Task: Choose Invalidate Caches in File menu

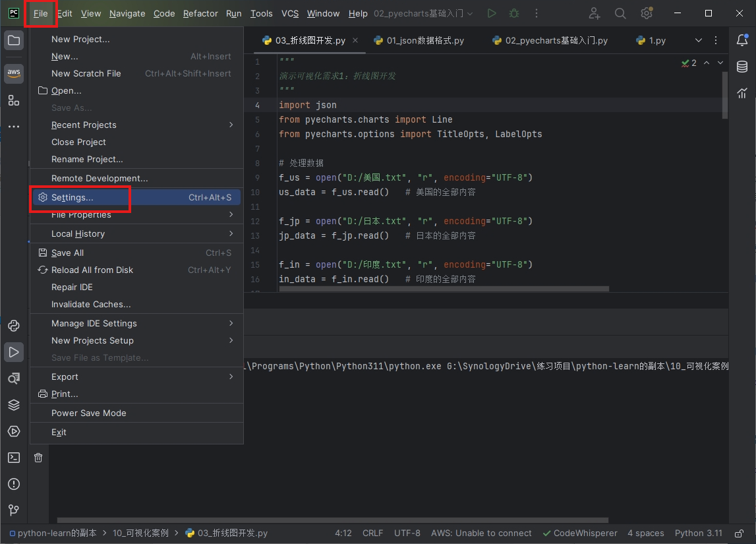Action: tap(91, 305)
